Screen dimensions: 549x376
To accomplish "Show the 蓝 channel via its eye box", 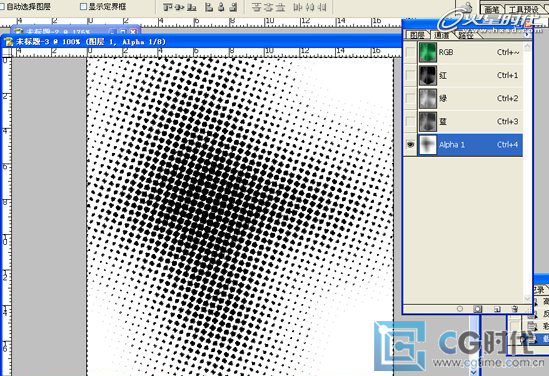I will click(410, 121).
